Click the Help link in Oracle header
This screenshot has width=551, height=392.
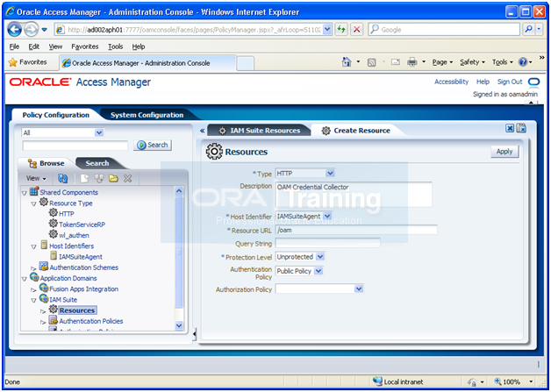(x=483, y=82)
